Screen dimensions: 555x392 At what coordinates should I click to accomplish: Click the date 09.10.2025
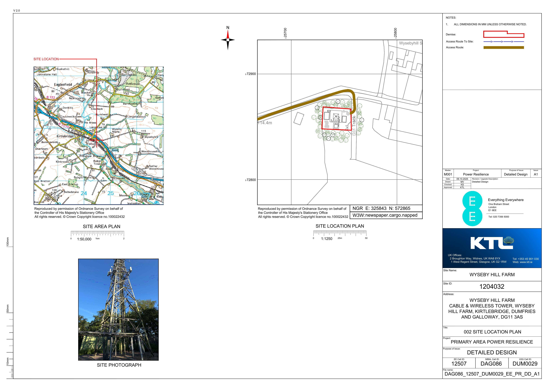pyautogui.click(x=462, y=179)
